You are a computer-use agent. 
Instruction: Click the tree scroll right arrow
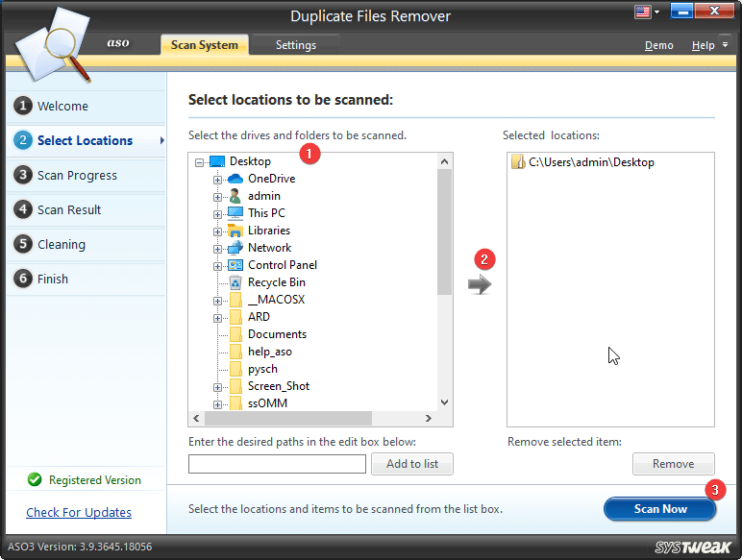pyautogui.click(x=429, y=419)
